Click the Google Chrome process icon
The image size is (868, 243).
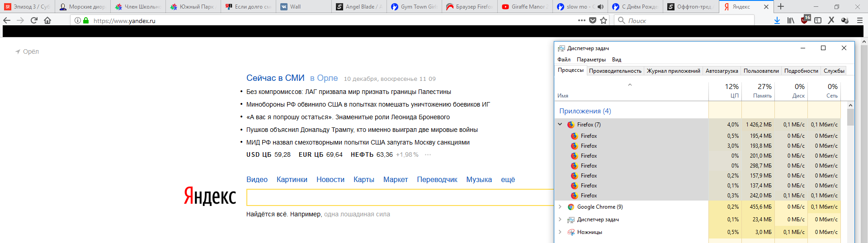coord(571,207)
